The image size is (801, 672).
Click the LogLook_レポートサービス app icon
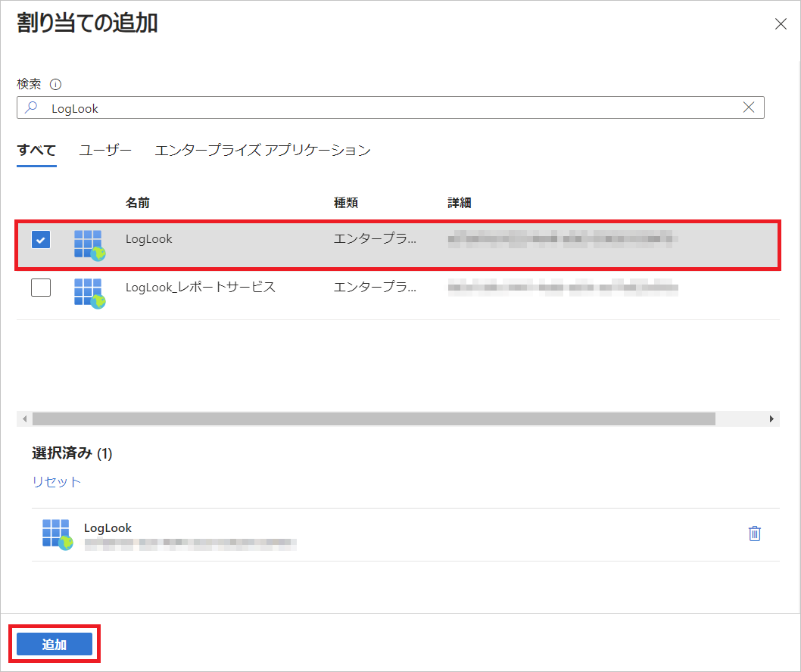(89, 293)
